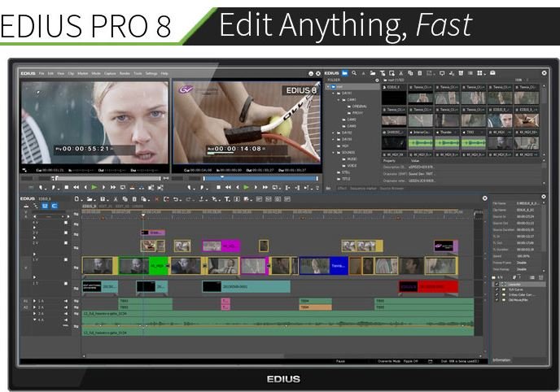
Task: Switch to the Effect tab
Action: pyautogui.click(x=342, y=189)
